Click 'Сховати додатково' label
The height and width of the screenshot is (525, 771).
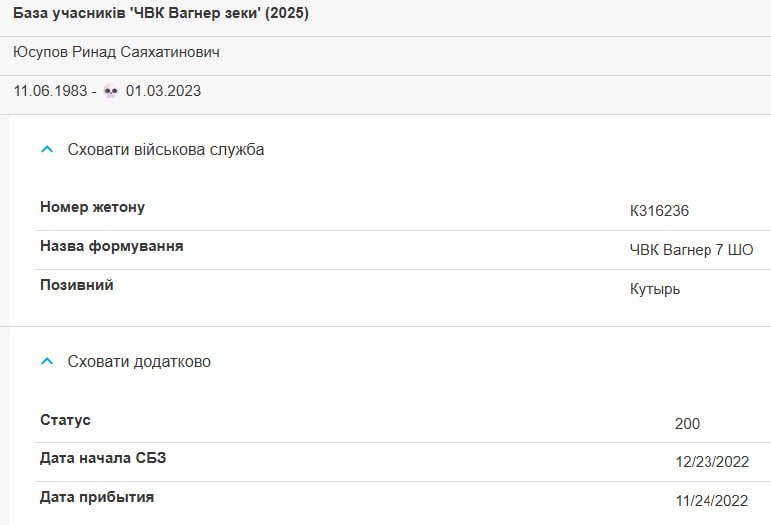pos(139,361)
